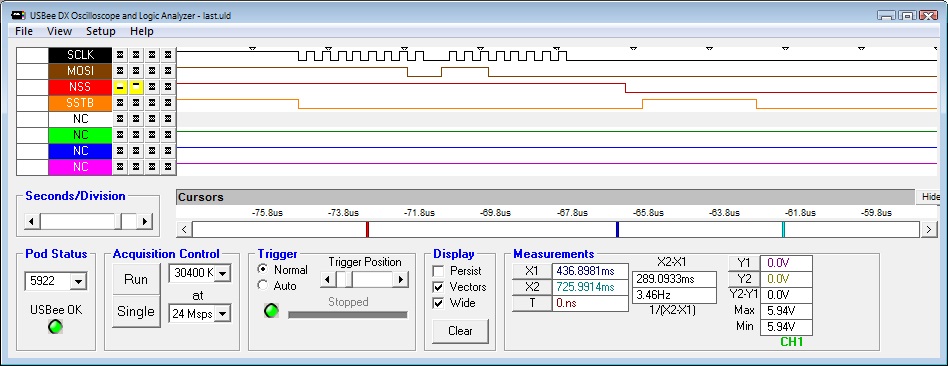Click the Single acquisition button
Image resolution: width=948 pixels, height=366 pixels.
pyautogui.click(x=136, y=312)
